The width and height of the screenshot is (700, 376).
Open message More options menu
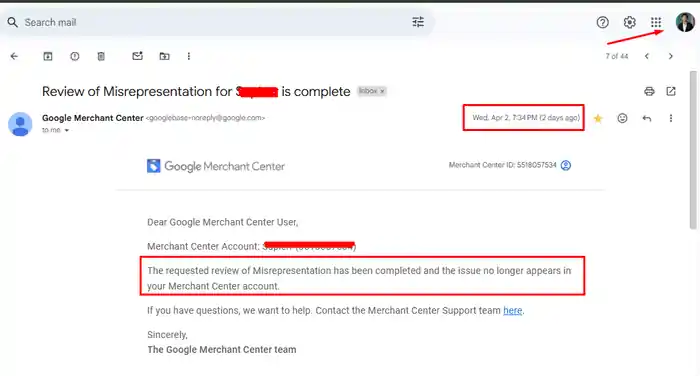tap(671, 118)
